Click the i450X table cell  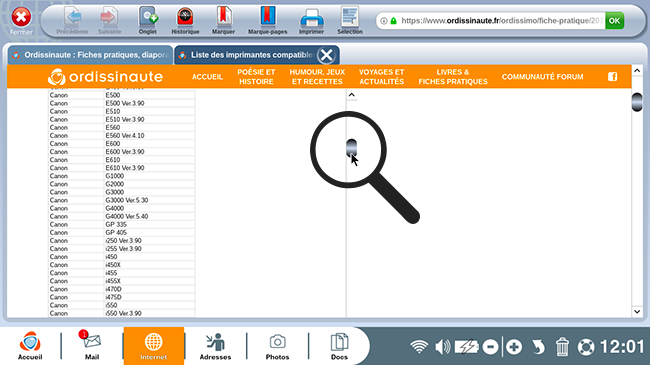[149, 265]
